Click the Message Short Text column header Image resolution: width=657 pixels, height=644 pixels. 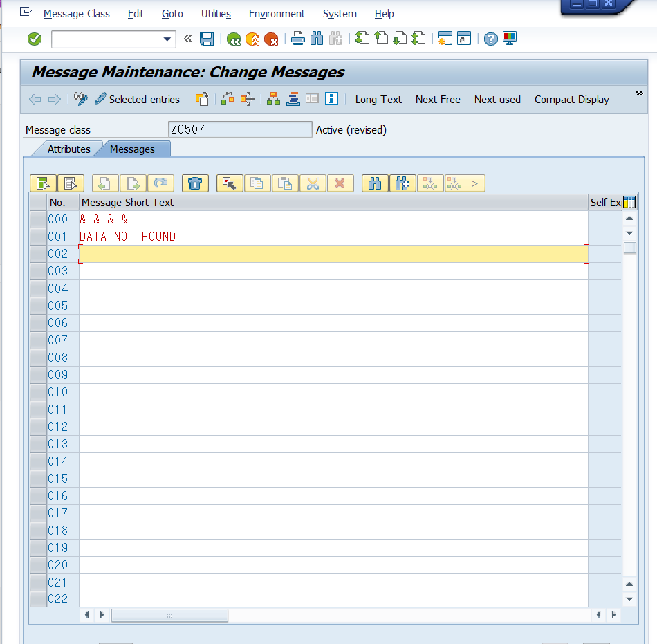(x=333, y=203)
